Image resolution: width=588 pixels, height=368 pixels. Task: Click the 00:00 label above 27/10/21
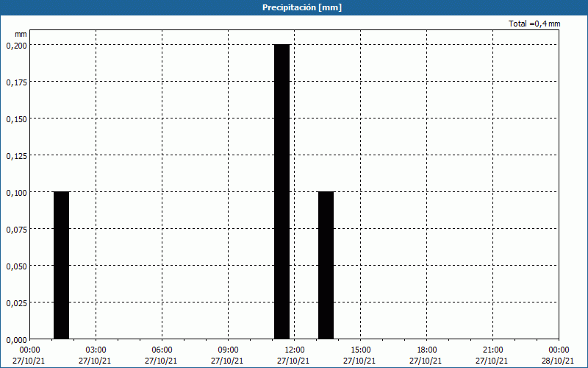pyautogui.click(x=29, y=350)
